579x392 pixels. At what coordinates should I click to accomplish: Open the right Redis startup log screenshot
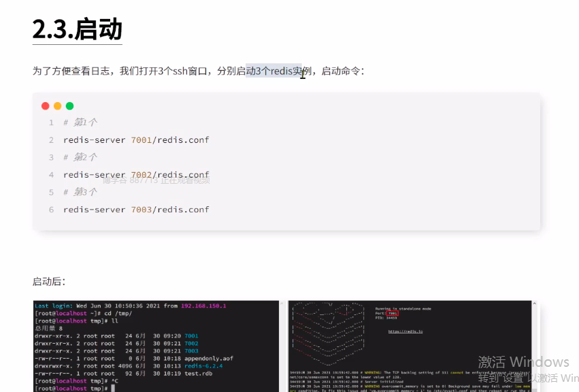pos(410,346)
